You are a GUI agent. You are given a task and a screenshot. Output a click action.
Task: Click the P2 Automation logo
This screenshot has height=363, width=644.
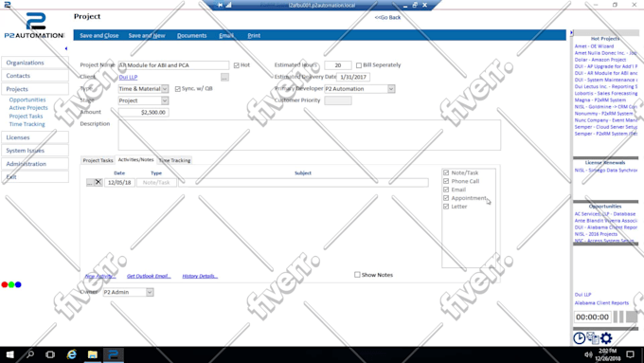34,26
